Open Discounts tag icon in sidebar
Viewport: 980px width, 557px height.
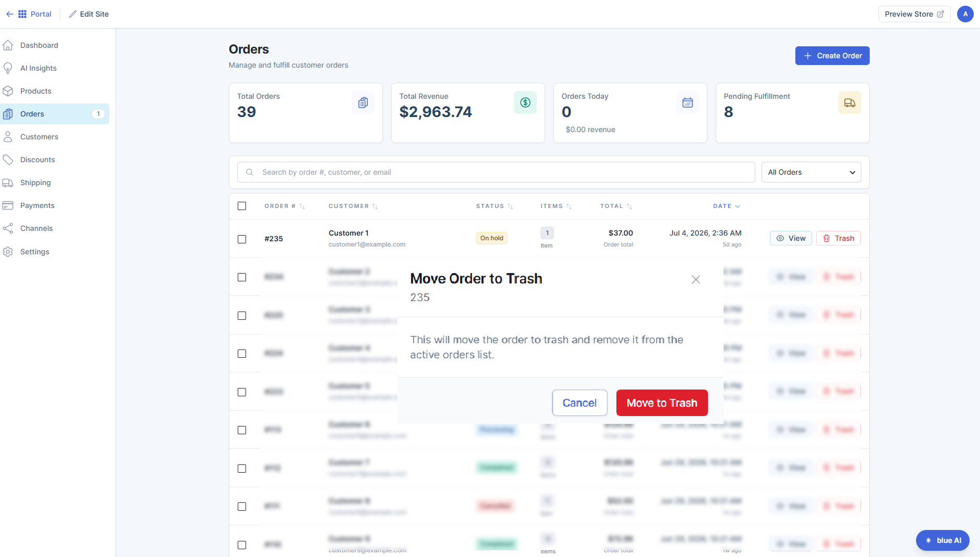point(8,160)
